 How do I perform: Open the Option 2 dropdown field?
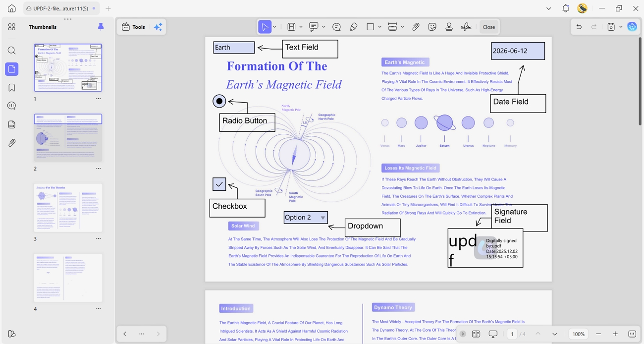click(306, 217)
